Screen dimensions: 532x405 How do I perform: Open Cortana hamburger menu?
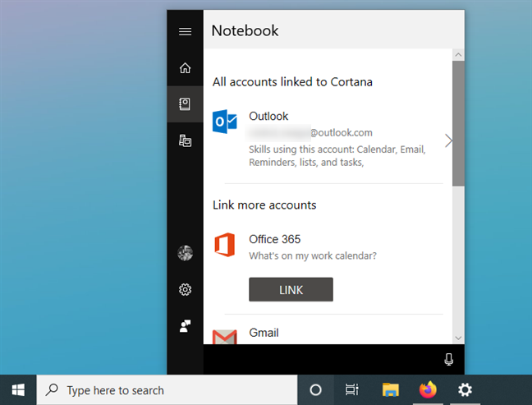185,31
